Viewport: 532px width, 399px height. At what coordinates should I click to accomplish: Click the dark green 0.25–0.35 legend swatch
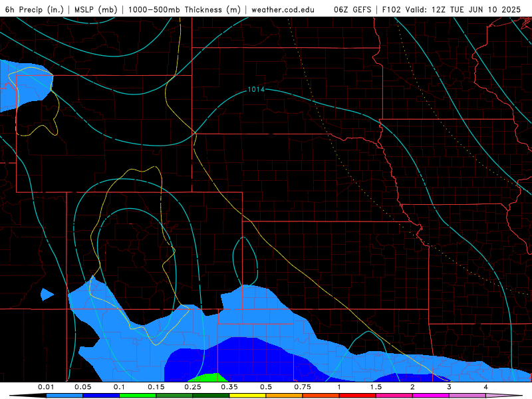pyautogui.click(x=211, y=396)
